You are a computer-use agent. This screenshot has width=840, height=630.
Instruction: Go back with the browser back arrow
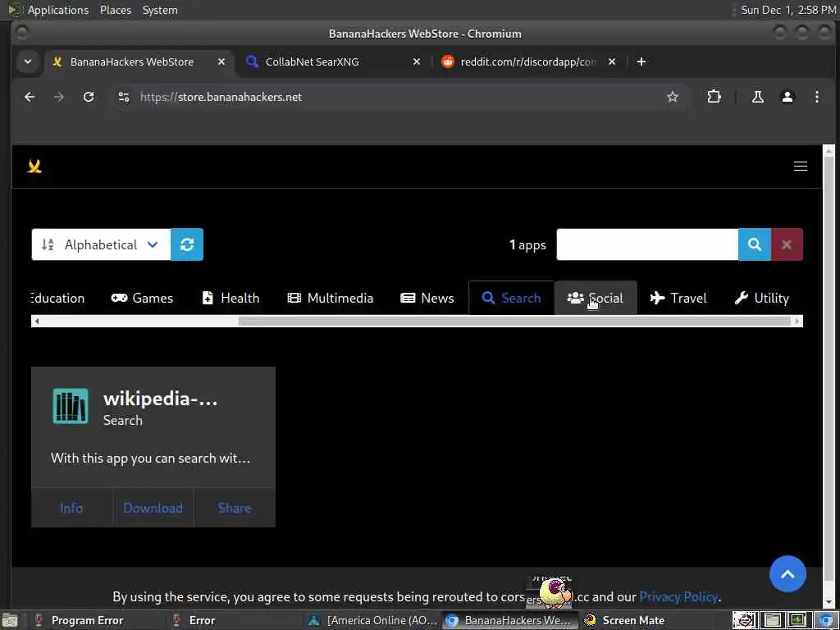pyautogui.click(x=30, y=97)
